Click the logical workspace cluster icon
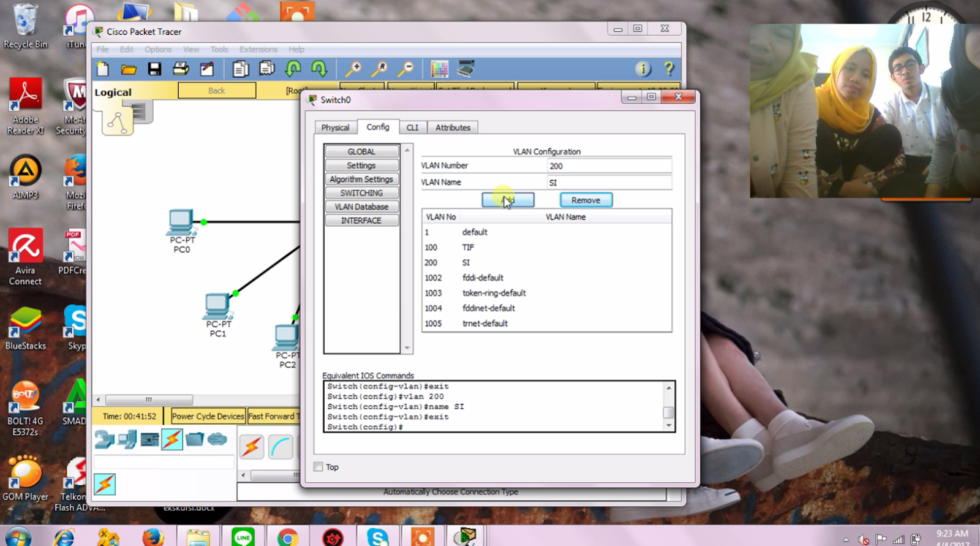The height and width of the screenshot is (546, 980). (x=118, y=123)
